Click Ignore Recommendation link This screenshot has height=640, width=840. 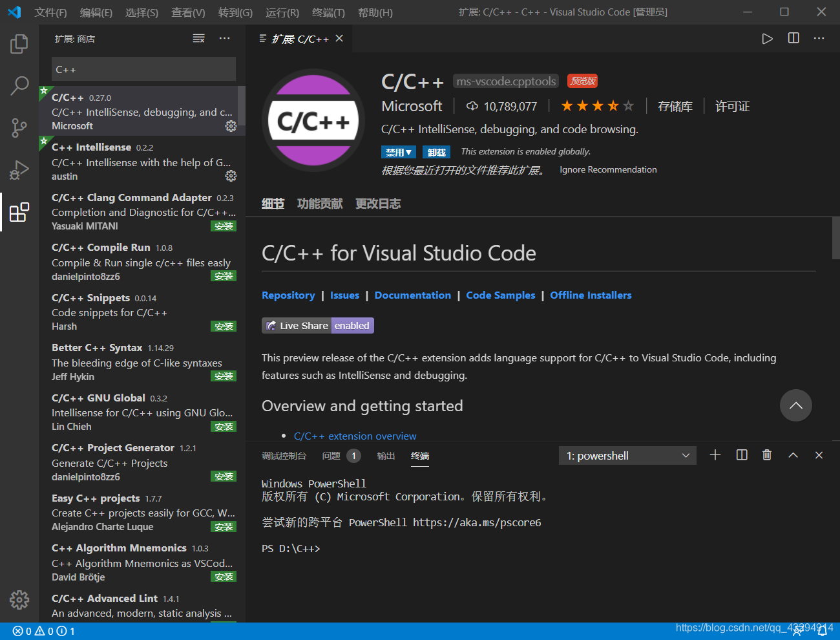[608, 169]
